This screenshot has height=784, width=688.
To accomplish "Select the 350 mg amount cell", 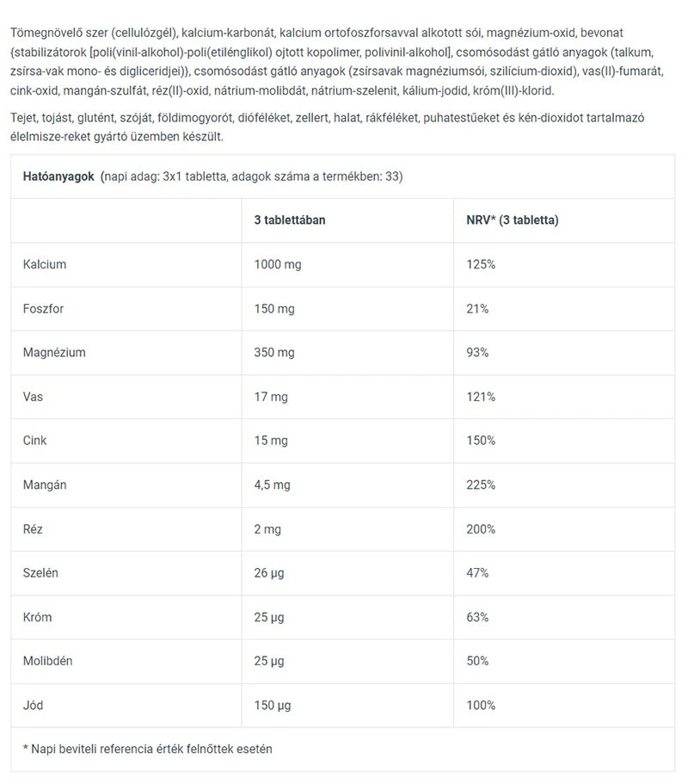I will 274,352.
